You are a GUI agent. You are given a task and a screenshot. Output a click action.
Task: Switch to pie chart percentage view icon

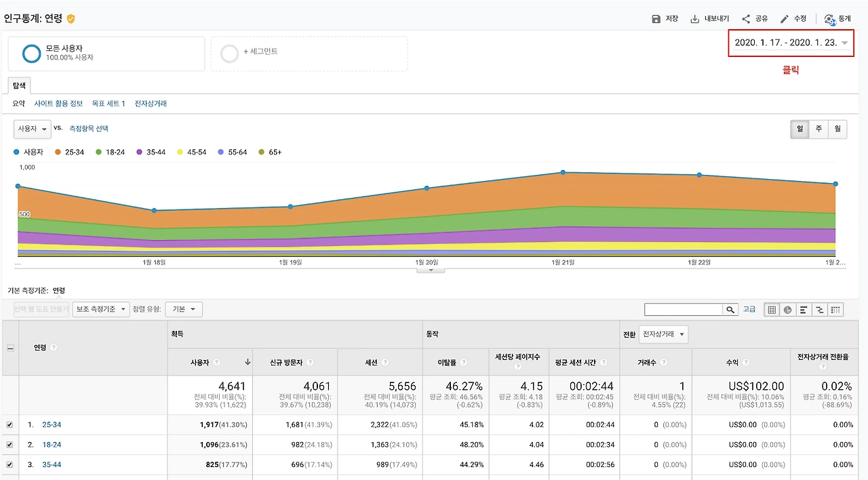tap(787, 309)
